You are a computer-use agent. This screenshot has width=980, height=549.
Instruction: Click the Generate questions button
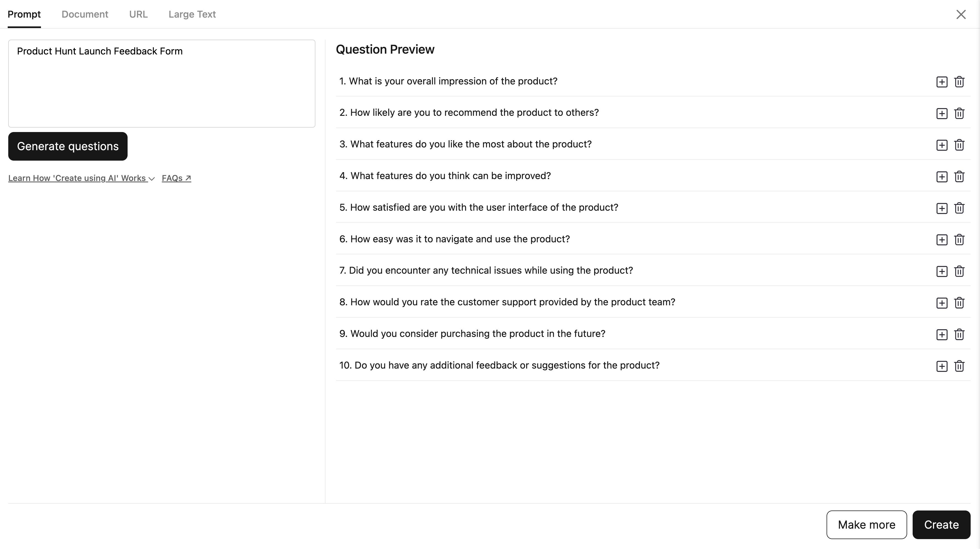[68, 146]
